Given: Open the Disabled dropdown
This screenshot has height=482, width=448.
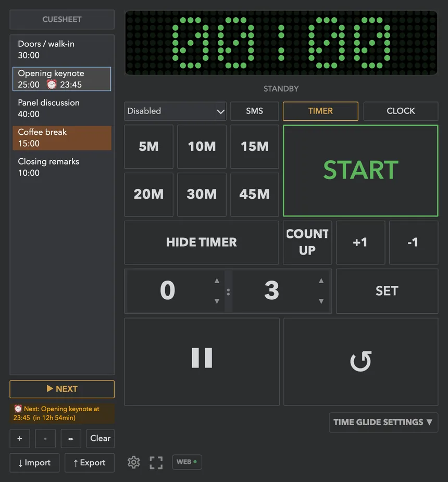Looking at the screenshot, I should (176, 111).
